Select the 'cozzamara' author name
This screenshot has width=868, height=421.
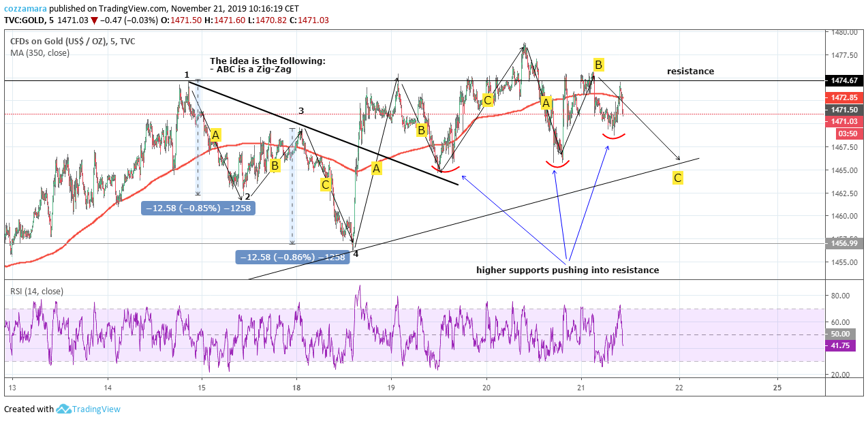pos(25,9)
